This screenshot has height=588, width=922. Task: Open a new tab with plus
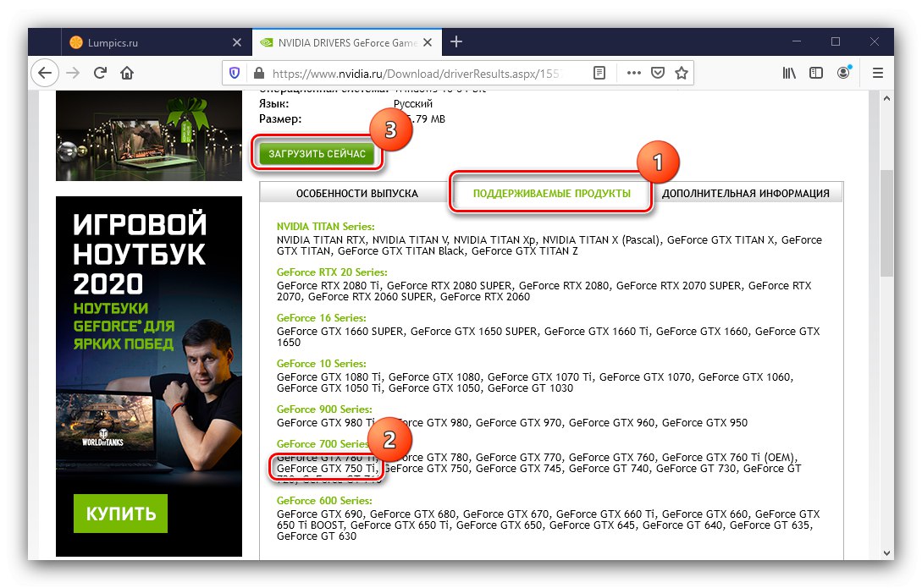(x=456, y=41)
